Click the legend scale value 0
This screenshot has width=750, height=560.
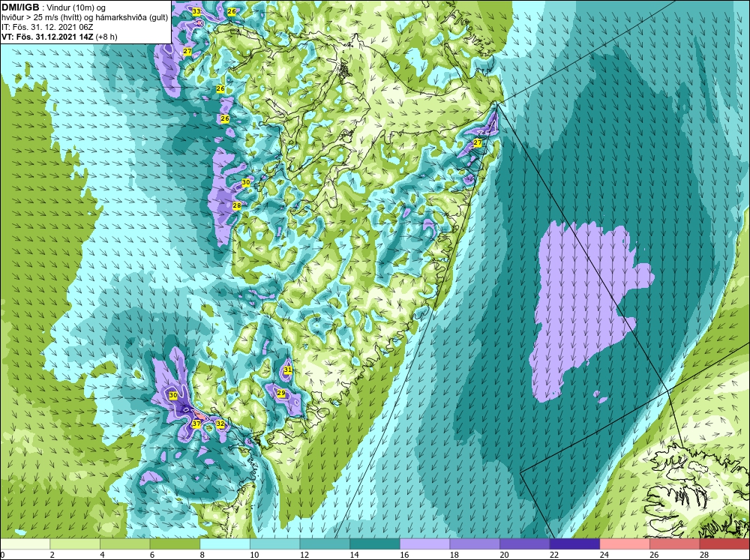[2, 555]
